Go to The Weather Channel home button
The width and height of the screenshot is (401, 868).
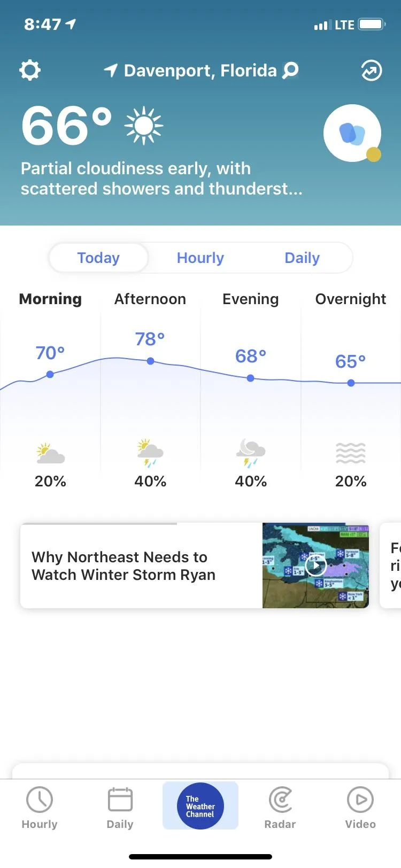coord(200,806)
